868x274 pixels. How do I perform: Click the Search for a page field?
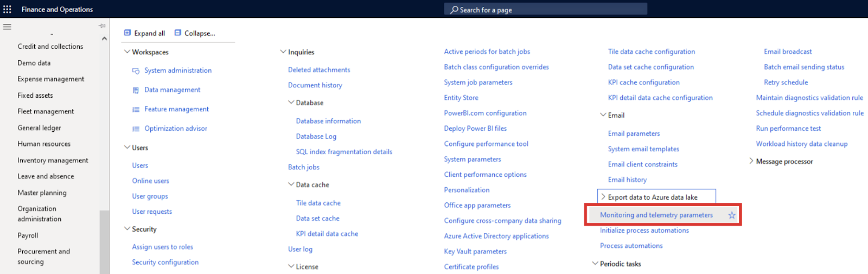click(x=546, y=9)
